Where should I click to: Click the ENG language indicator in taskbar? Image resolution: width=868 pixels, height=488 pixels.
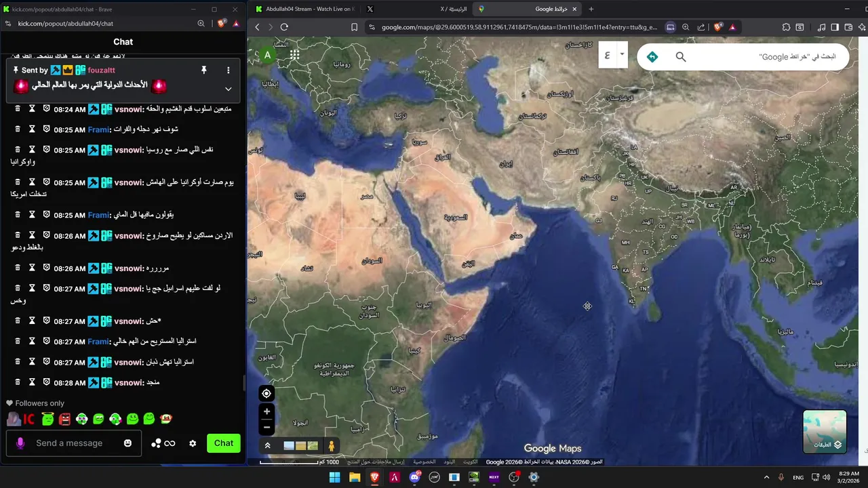798,477
